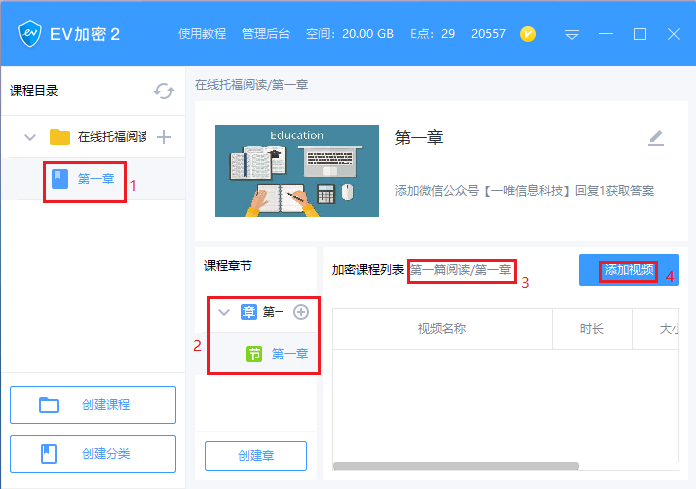The height and width of the screenshot is (489, 696).
Task: Click the EV shield logo
Action: coord(30,34)
